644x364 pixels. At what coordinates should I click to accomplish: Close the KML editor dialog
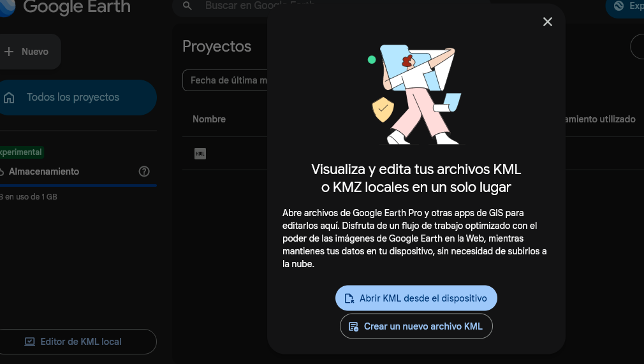click(x=547, y=22)
